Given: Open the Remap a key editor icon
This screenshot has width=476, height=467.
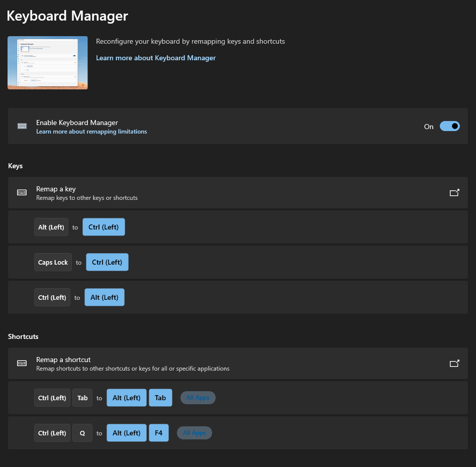Looking at the screenshot, I should point(454,192).
